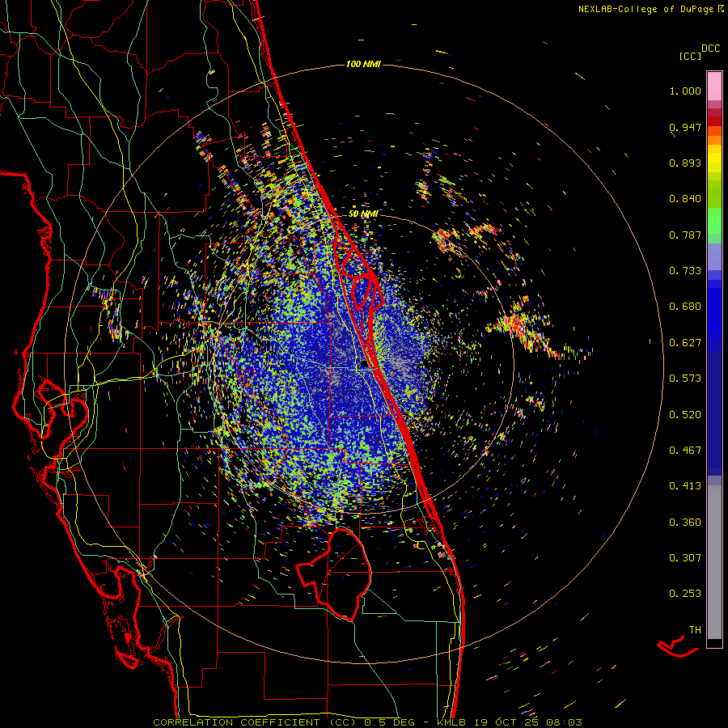The height and width of the screenshot is (728, 728).
Task: Click the 08:03 timestamp in caption
Action: (564, 722)
